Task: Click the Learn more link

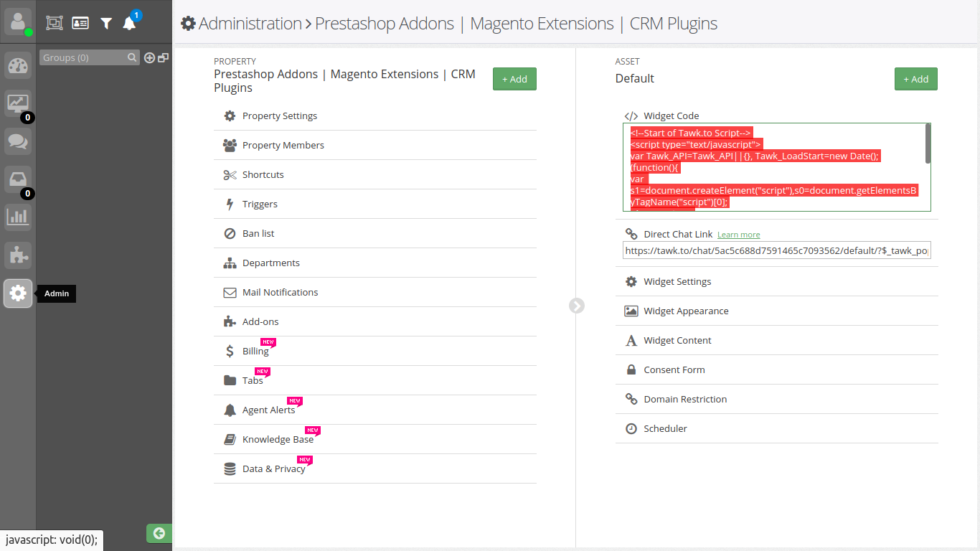Action: (x=738, y=235)
